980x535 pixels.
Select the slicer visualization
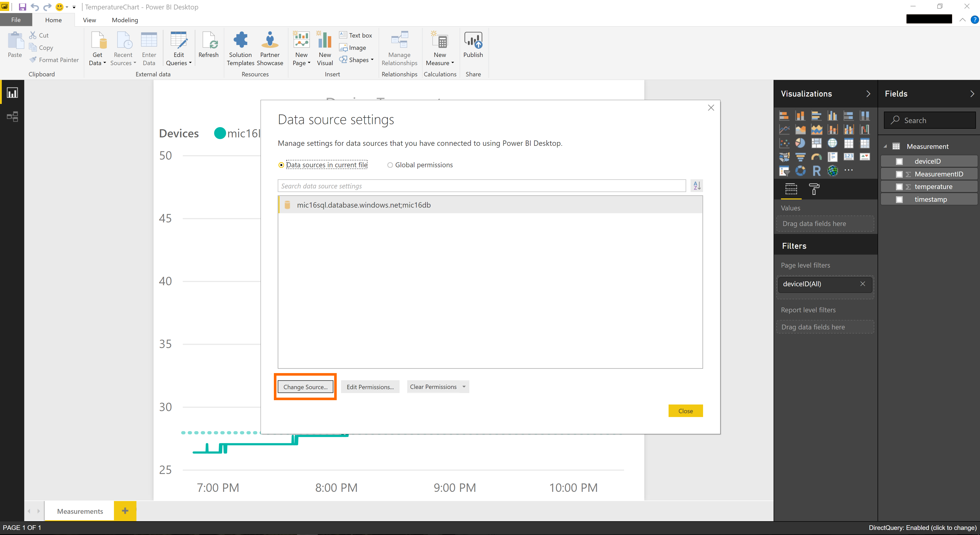tap(784, 171)
